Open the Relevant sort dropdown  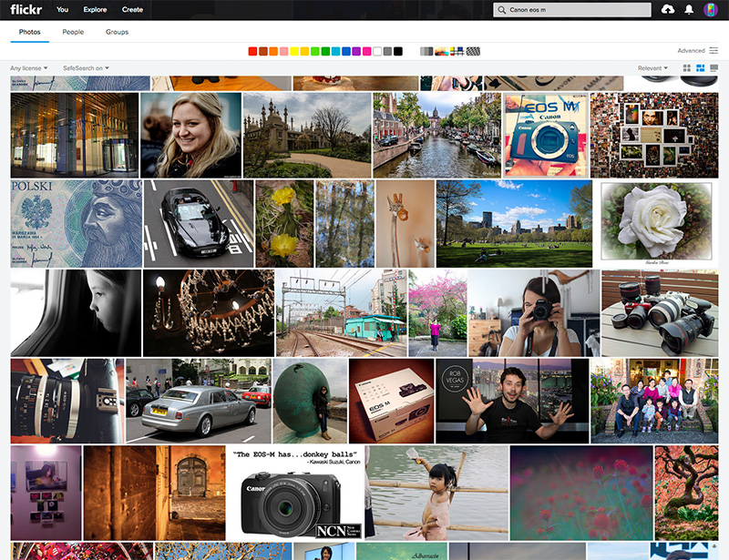652,68
